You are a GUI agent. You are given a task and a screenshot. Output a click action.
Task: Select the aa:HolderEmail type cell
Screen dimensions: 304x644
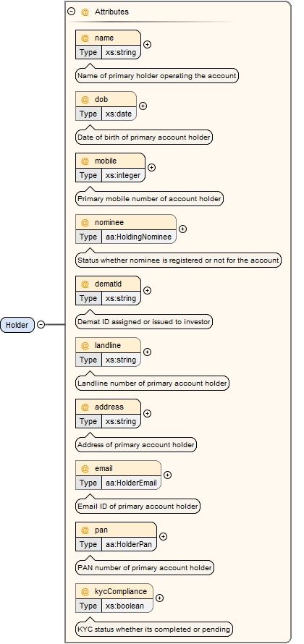tap(131, 483)
